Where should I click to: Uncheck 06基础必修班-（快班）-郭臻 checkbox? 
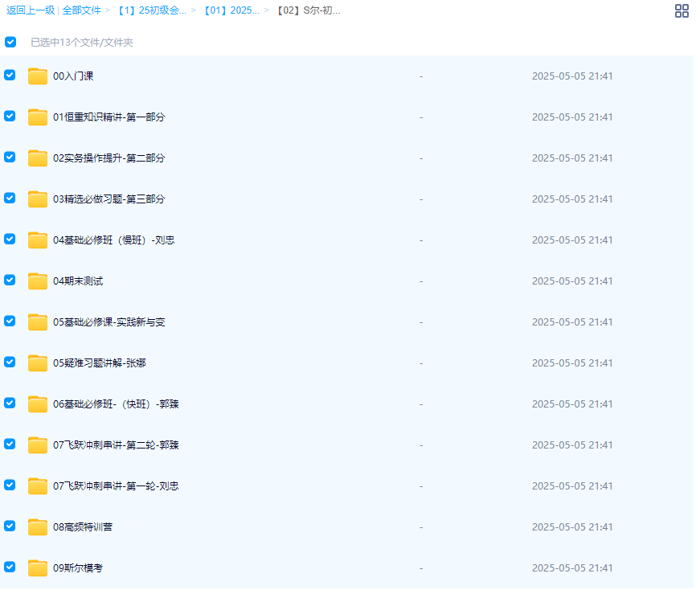point(10,404)
